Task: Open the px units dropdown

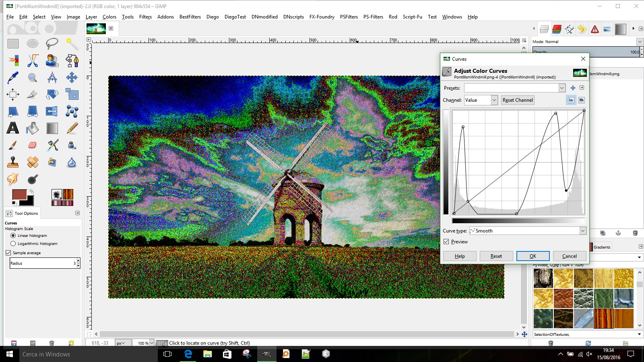Action: coord(123,343)
